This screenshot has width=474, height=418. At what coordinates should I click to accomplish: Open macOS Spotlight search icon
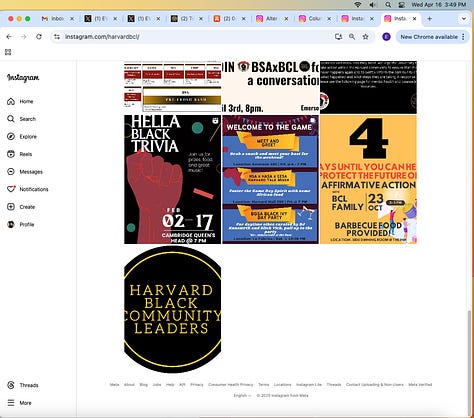pos(388,5)
